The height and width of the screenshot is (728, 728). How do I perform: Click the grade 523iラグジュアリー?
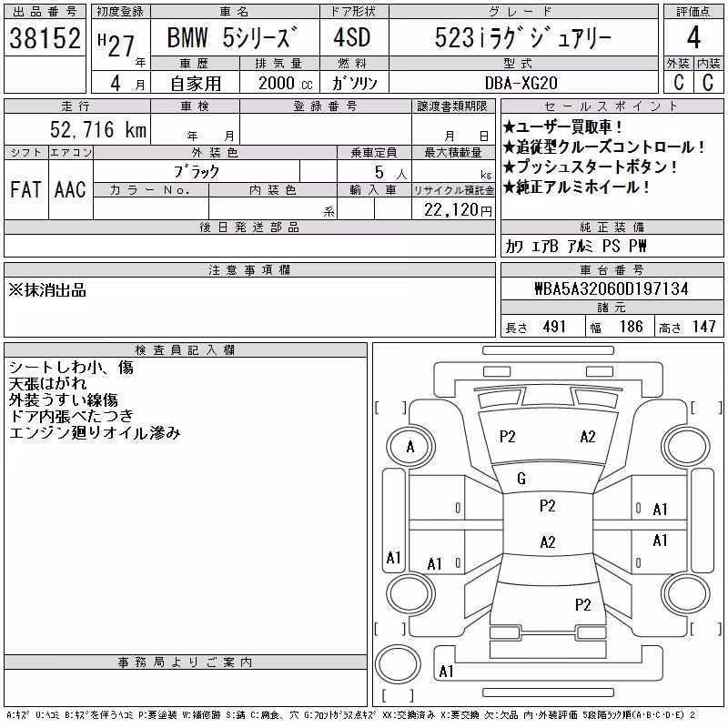pyautogui.click(x=523, y=38)
